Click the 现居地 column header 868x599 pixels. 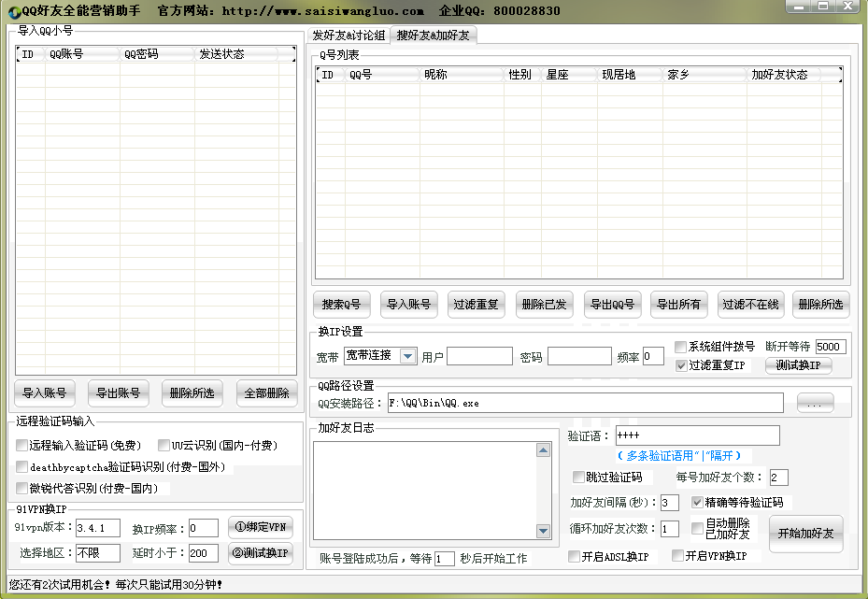point(630,75)
